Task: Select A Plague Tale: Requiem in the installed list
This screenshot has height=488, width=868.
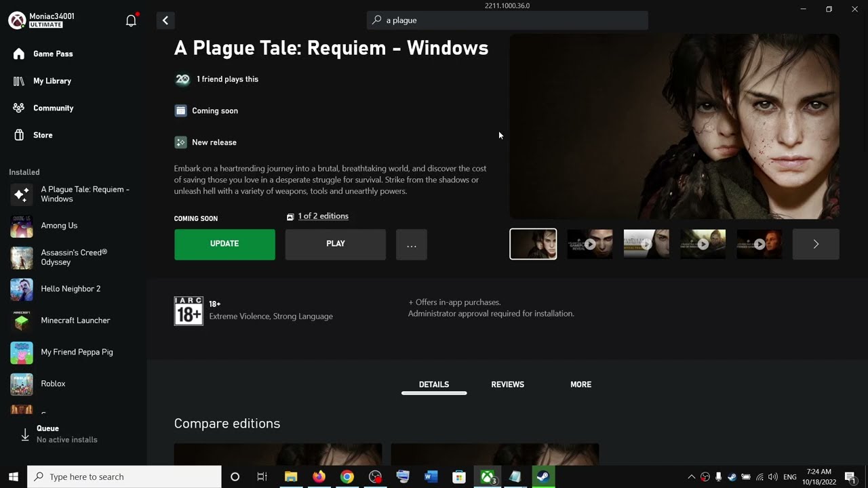Action: 73,194
